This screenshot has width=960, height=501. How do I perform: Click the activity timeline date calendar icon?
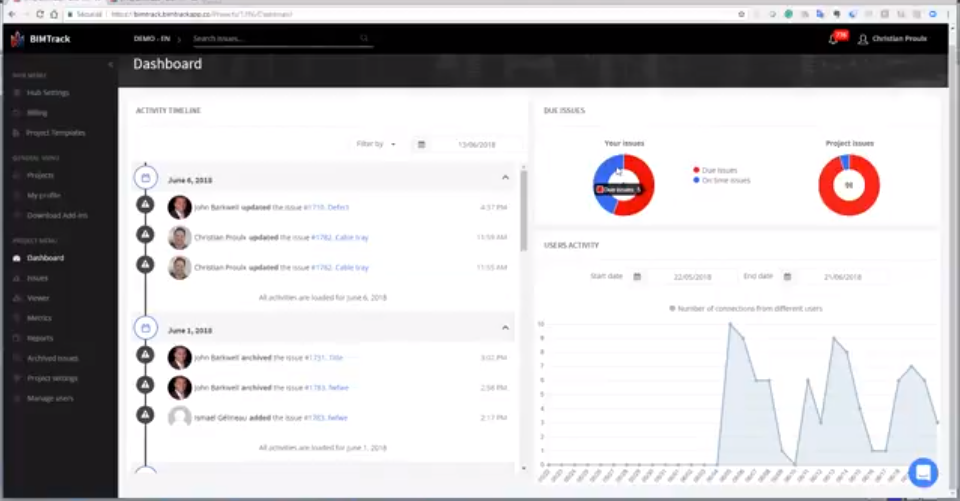(421, 144)
